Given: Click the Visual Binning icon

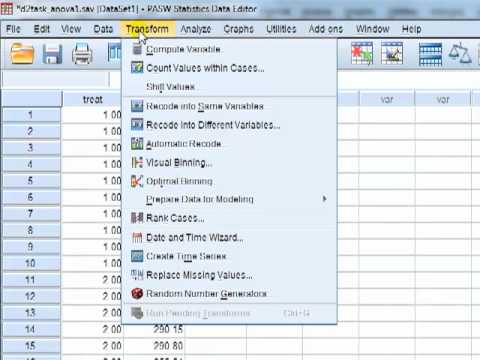Looking at the screenshot, I should point(137,162).
